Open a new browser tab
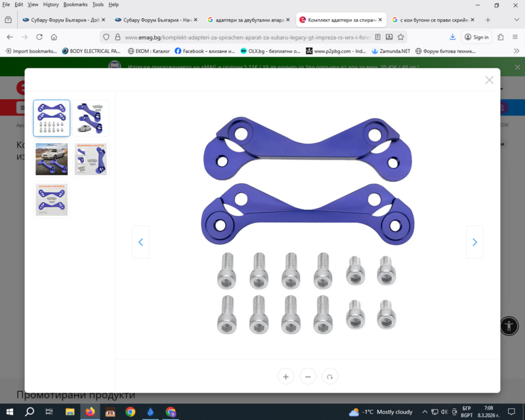 (x=488, y=20)
